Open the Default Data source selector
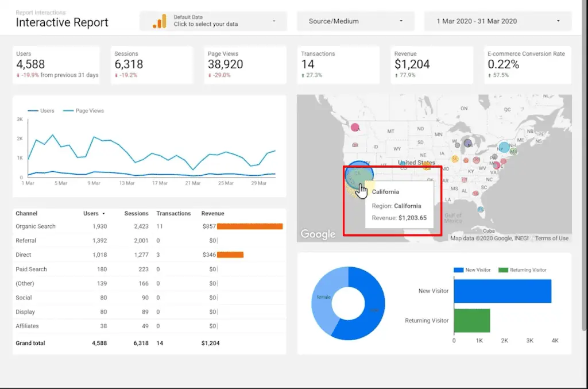Image resolution: width=588 pixels, height=389 pixels. click(212, 20)
